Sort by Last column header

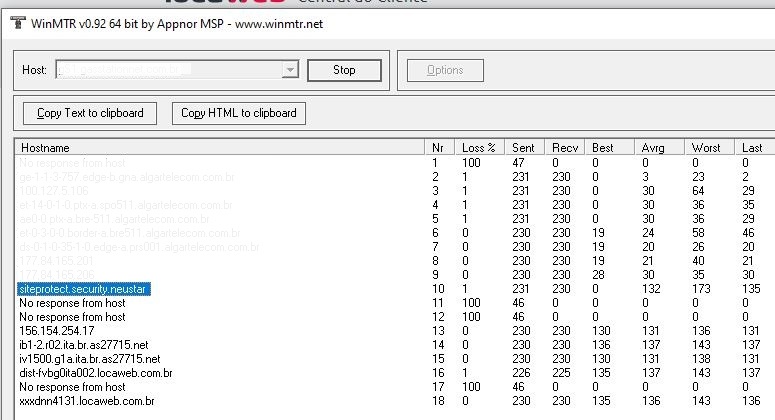[x=754, y=148]
